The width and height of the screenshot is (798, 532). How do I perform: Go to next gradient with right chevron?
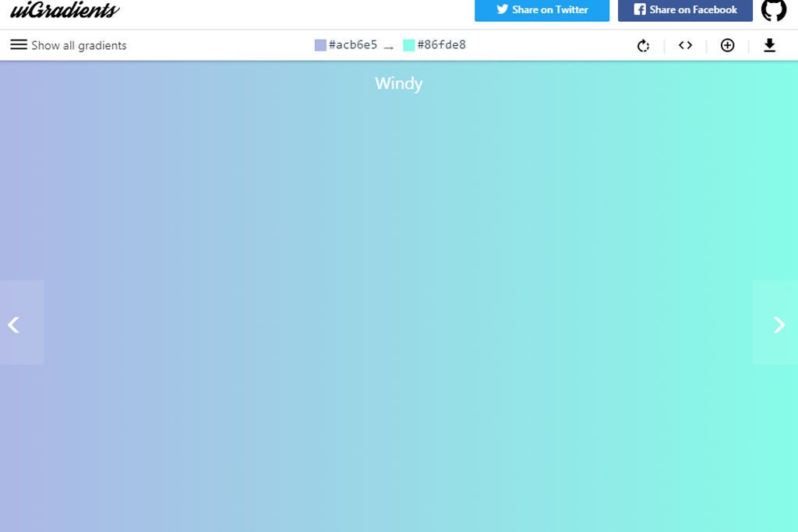click(775, 322)
